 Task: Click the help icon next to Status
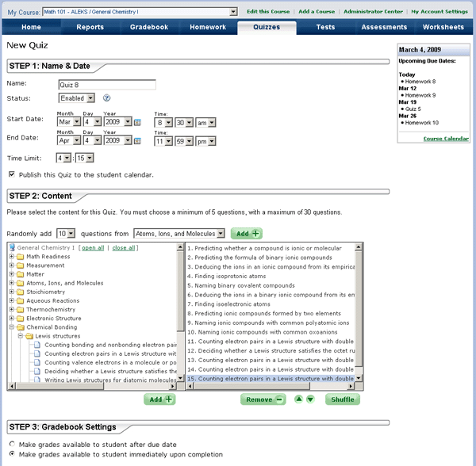click(106, 98)
